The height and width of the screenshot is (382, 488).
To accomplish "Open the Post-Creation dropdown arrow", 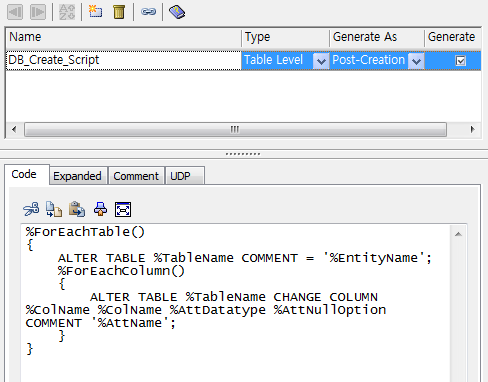I will (x=416, y=61).
